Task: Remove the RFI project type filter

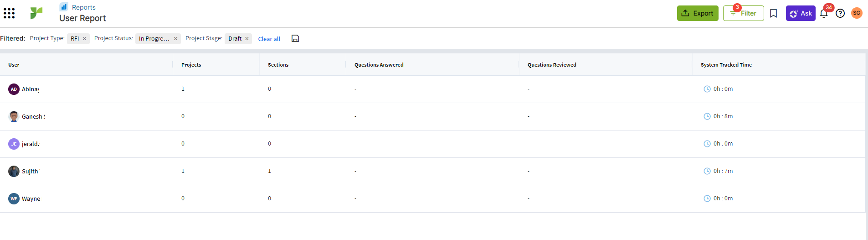Action: pos(84,39)
